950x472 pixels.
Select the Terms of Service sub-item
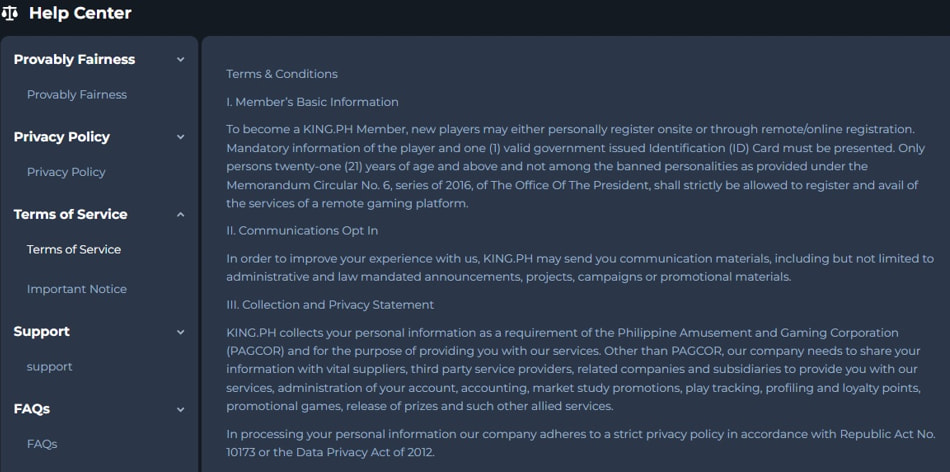click(74, 250)
